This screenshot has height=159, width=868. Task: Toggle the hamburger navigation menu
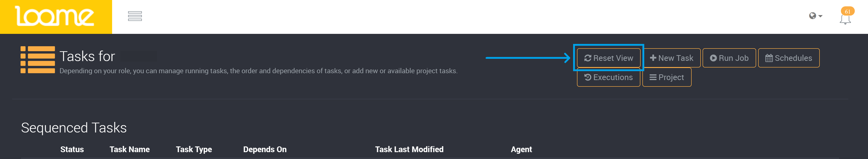[x=135, y=16]
